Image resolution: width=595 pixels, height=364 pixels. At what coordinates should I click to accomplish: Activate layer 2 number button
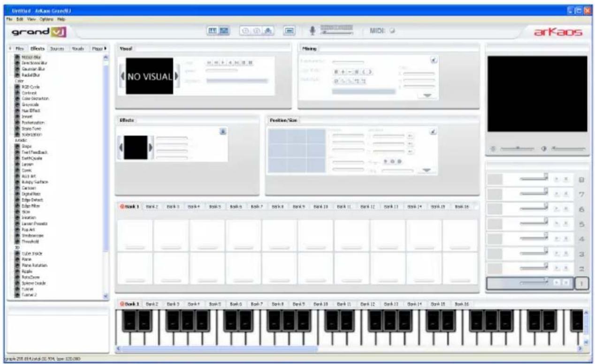581,269
